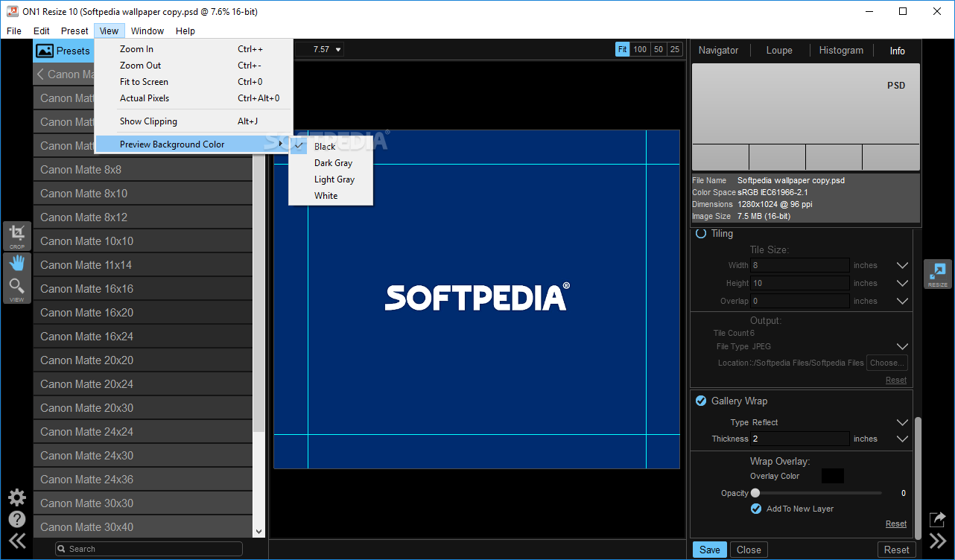Choose Show Clipping menu entry
Viewport: 955px width, 560px height.
tap(194, 121)
